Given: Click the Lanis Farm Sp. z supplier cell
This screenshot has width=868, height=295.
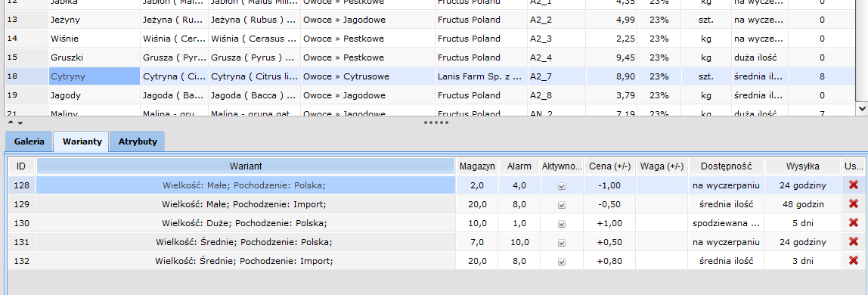Looking at the screenshot, I should coord(481,76).
